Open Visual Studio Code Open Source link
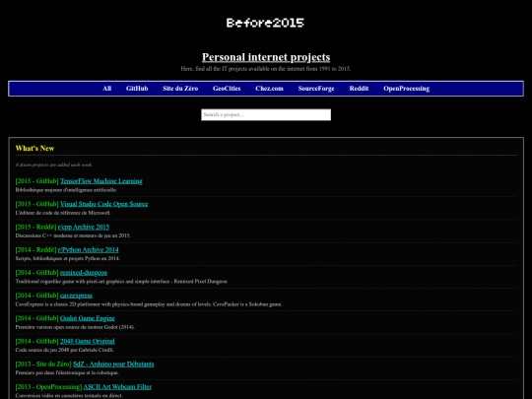The height and width of the screenshot is (399, 532). (x=103, y=204)
